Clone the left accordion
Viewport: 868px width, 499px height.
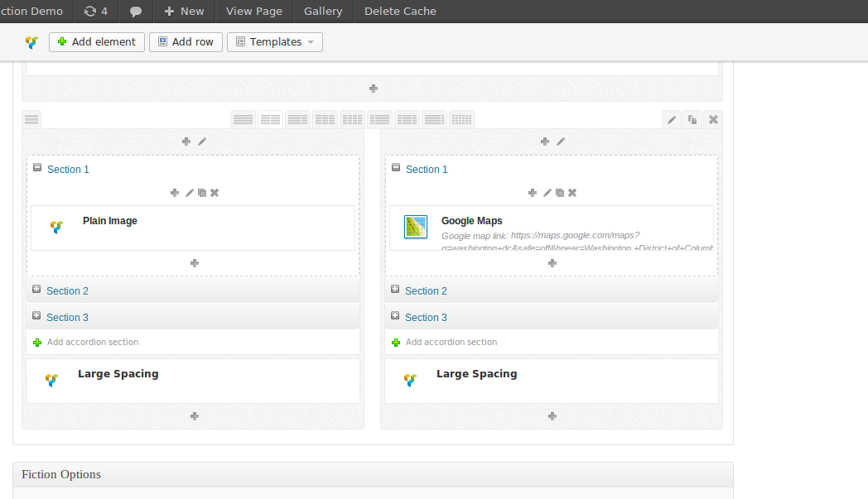tap(202, 193)
